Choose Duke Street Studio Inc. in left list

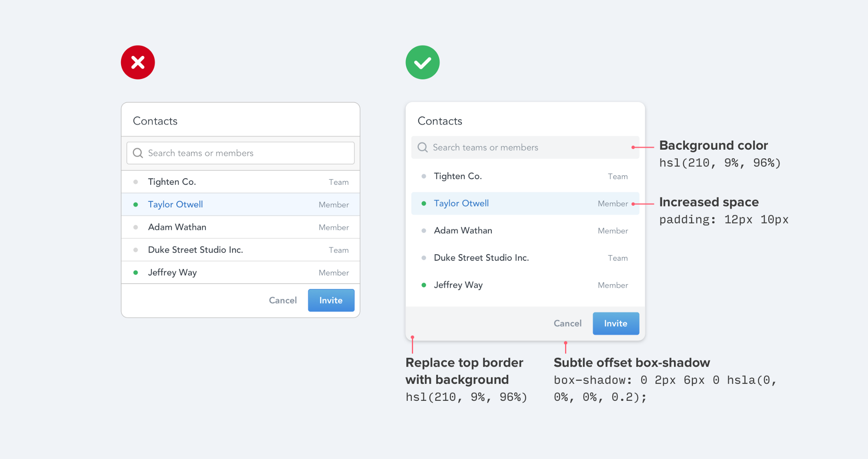tap(240, 250)
